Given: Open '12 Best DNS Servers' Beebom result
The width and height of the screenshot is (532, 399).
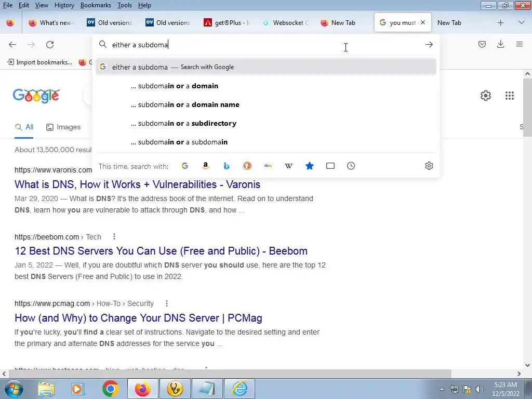Looking at the screenshot, I should pyautogui.click(x=161, y=251).
